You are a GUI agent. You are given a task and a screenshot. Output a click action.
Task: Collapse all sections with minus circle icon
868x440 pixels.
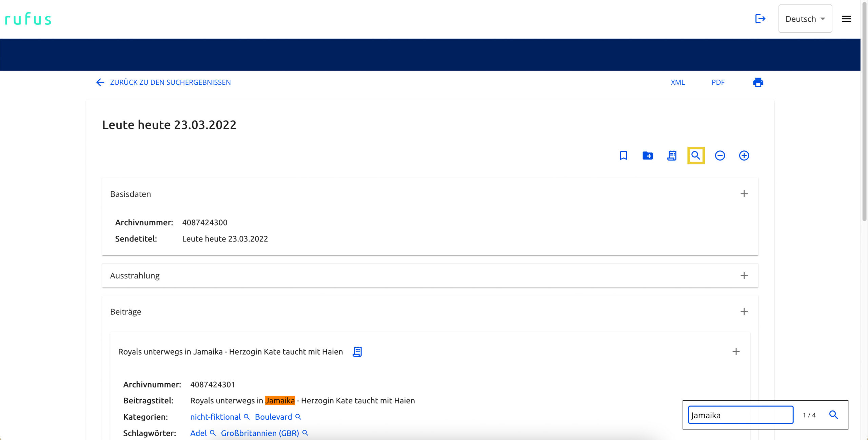point(720,155)
